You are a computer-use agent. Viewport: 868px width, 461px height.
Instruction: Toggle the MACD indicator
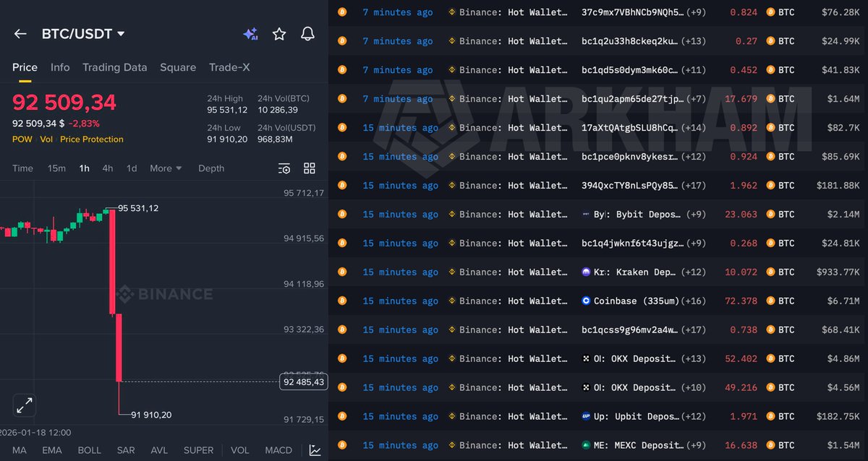(x=278, y=450)
